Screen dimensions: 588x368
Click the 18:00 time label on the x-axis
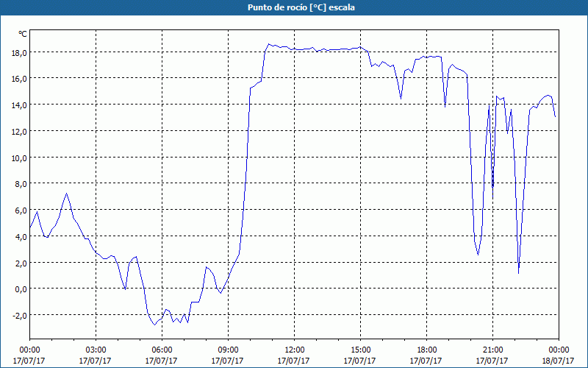coord(426,350)
